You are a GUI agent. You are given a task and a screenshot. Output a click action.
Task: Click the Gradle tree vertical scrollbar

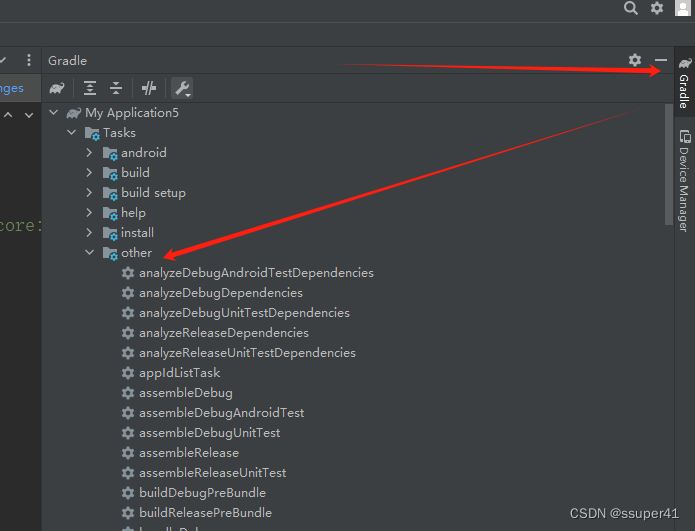pyautogui.click(x=669, y=165)
